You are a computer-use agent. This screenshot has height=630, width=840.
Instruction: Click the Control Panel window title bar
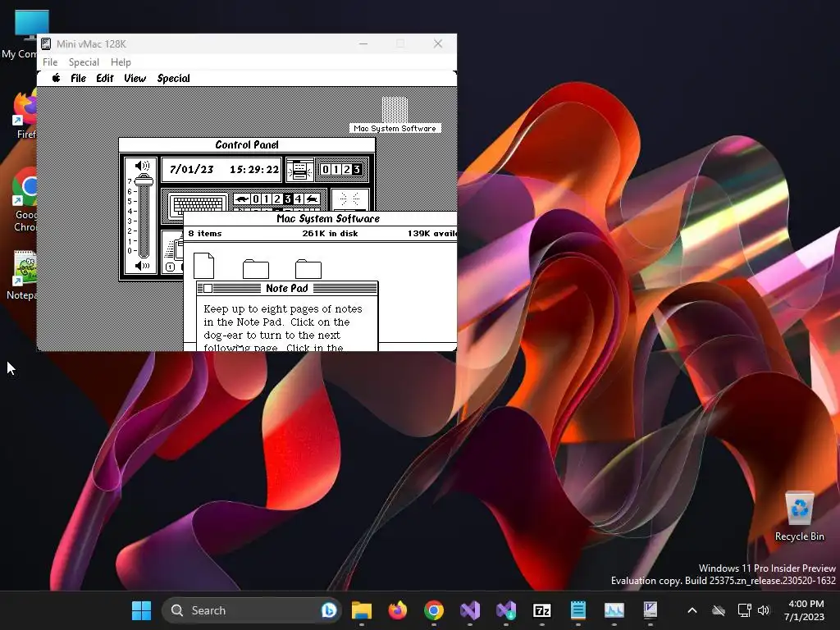[247, 144]
